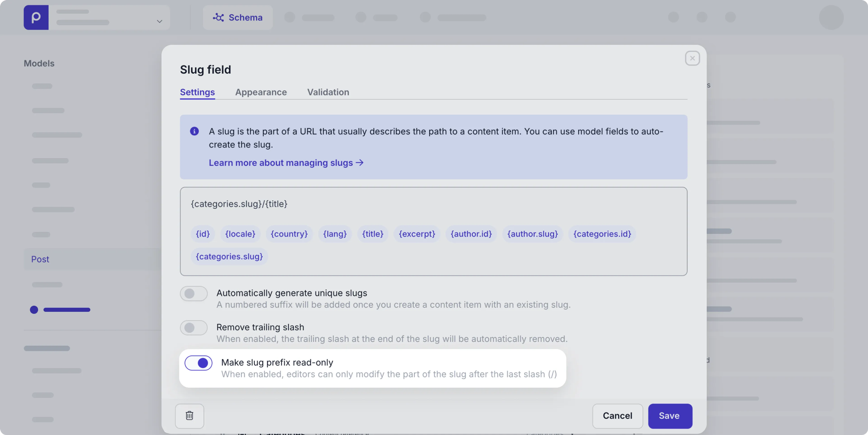868x435 pixels.
Task: Switch to the Appearance tab
Action: click(x=261, y=92)
